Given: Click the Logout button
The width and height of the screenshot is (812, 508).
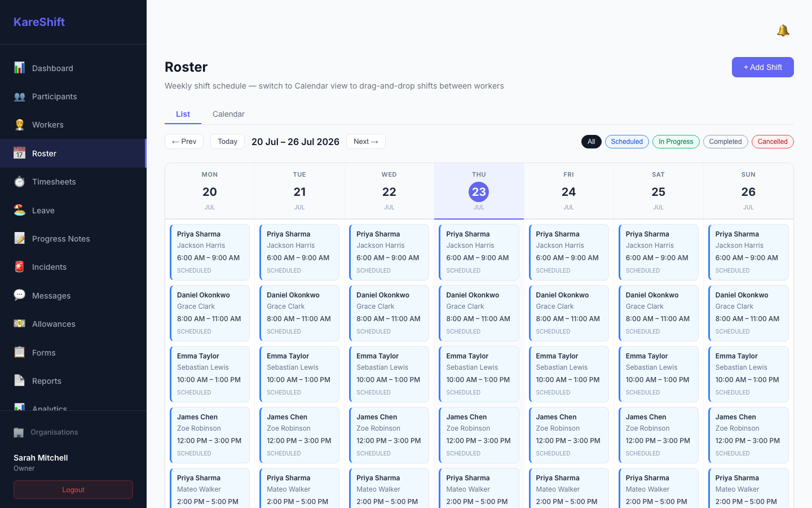Looking at the screenshot, I should (x=73, y=489).
